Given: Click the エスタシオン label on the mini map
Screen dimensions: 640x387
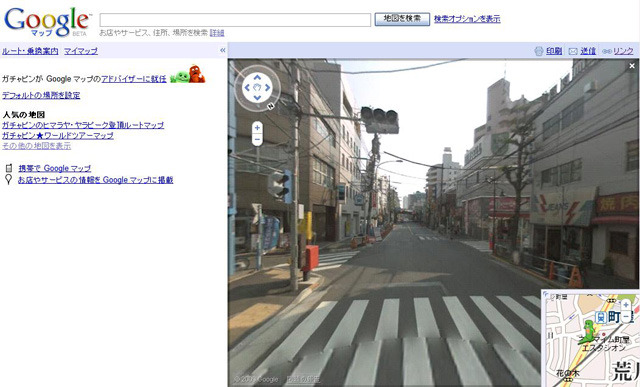Looking at the screenshot, I should coord(604,348).
